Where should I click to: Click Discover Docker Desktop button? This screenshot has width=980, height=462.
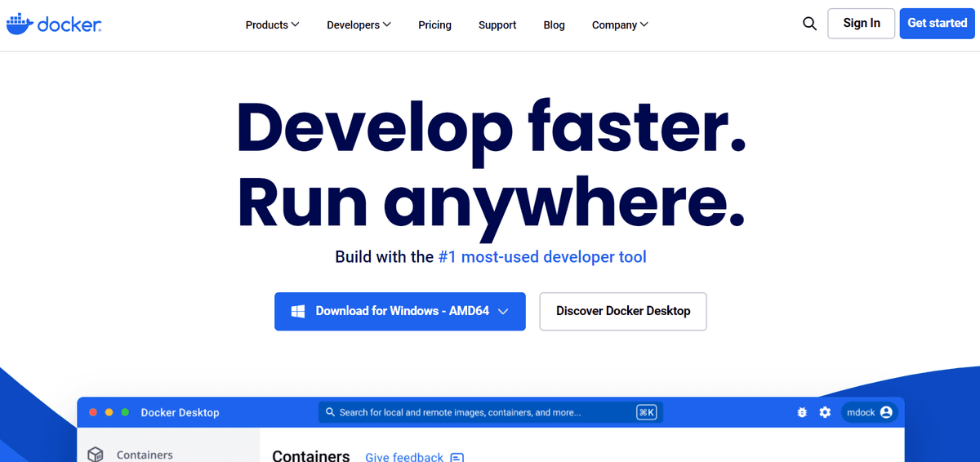click(x=623, y=311)
